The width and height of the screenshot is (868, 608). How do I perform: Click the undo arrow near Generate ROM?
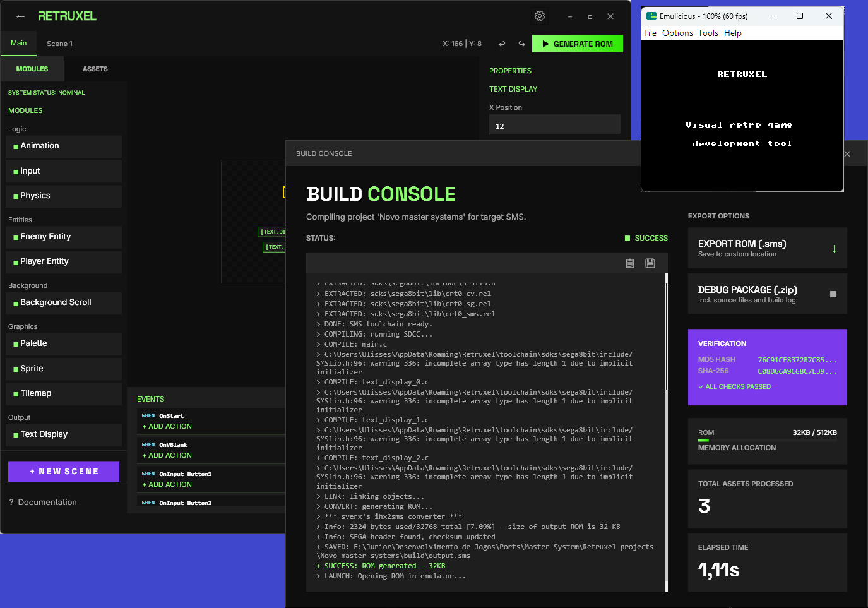(502, 44)
